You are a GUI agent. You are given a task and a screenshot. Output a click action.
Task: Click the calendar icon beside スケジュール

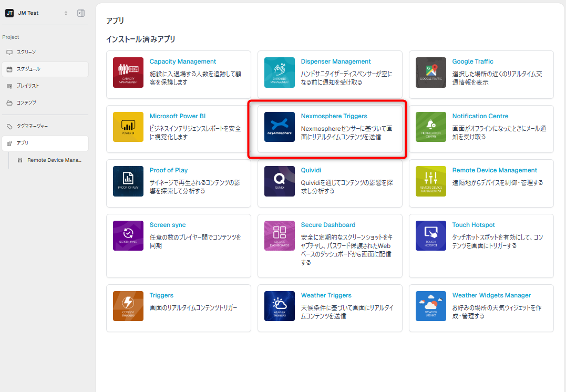(x=9, y=69)
